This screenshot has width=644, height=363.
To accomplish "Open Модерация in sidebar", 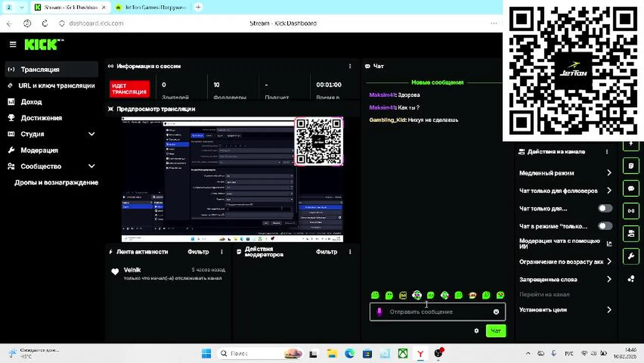I will click(51, 150).
